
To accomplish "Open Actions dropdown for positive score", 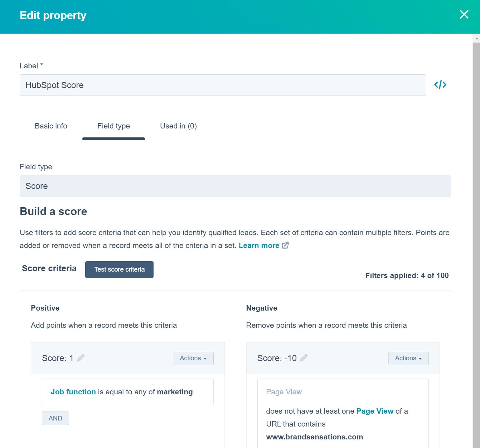I will (x=193, y=358).
